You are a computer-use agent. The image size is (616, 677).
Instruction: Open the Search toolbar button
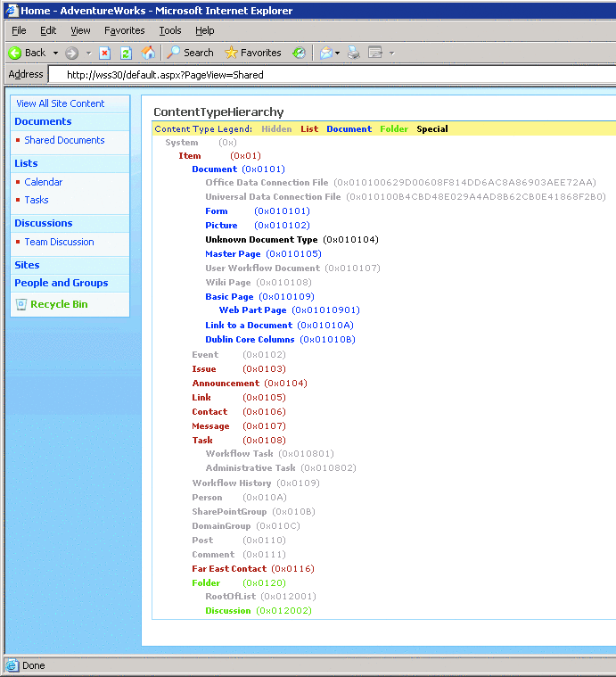tap(190, 53)
